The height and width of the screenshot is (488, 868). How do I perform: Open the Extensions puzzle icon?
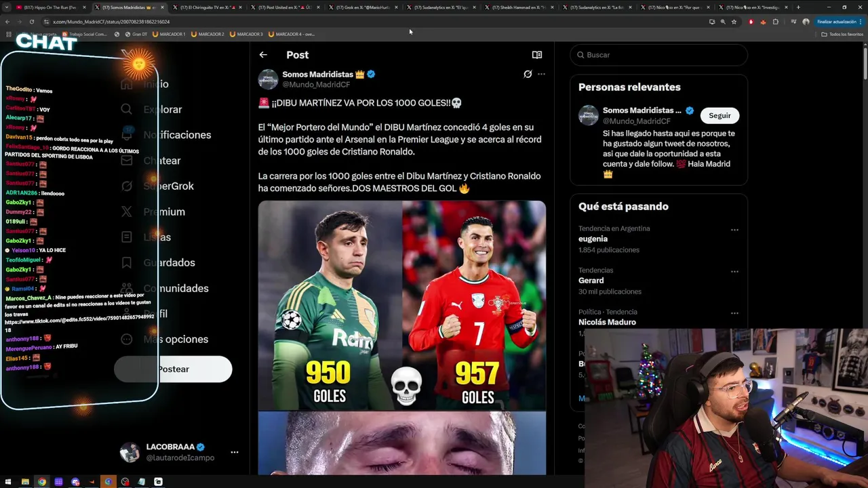click(775, 22)
